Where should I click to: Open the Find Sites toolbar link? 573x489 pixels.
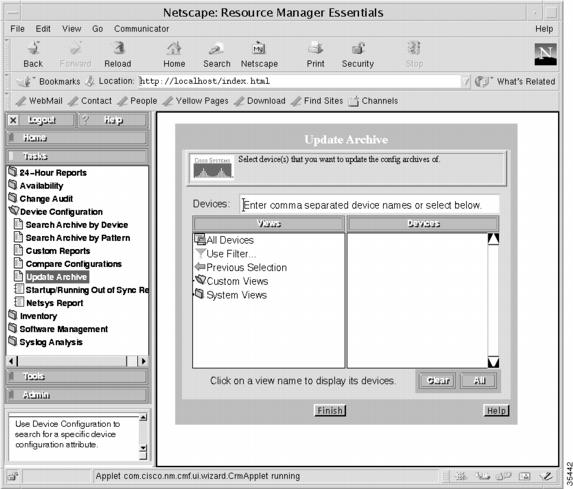318,101
